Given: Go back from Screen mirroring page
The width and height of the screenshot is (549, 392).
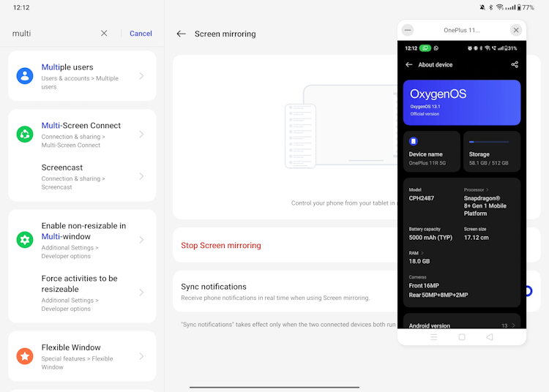Looking at the screenshot, I should tap(181, 34).
